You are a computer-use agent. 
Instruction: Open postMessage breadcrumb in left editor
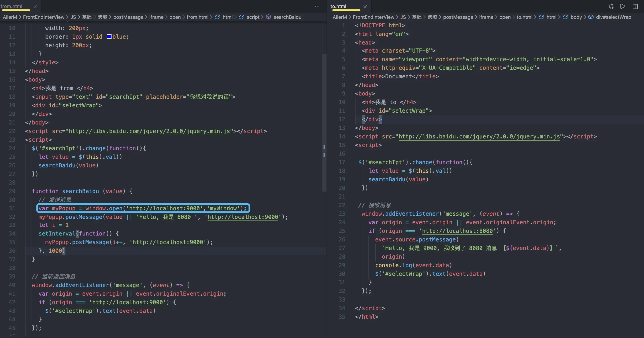click(x=128, y=17)
